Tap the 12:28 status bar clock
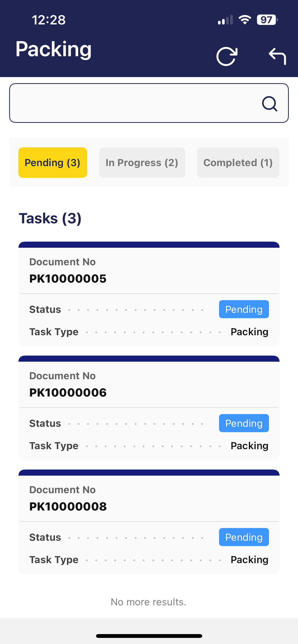The width and height of the screenshot is (298, 644). pyautogui.click(x=49, y=20)
